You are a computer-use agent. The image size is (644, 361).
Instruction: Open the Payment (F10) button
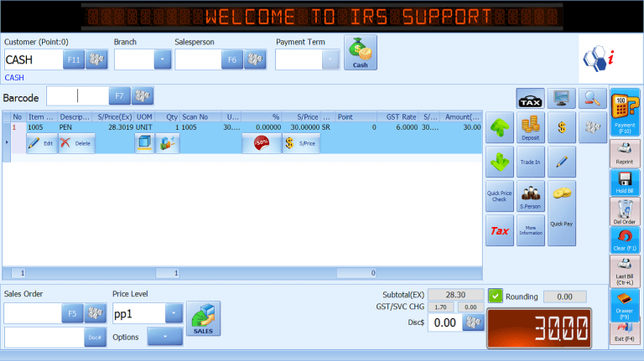click(625, 112)
